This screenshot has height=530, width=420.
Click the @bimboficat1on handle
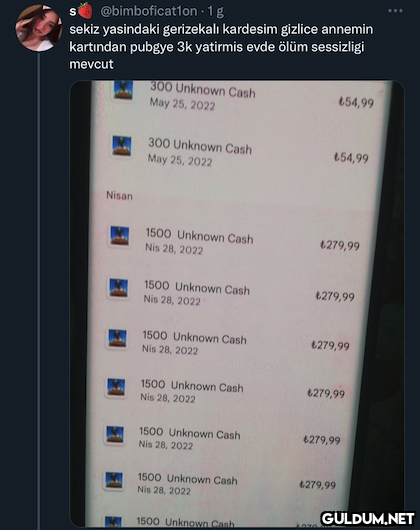click(149, 11)
